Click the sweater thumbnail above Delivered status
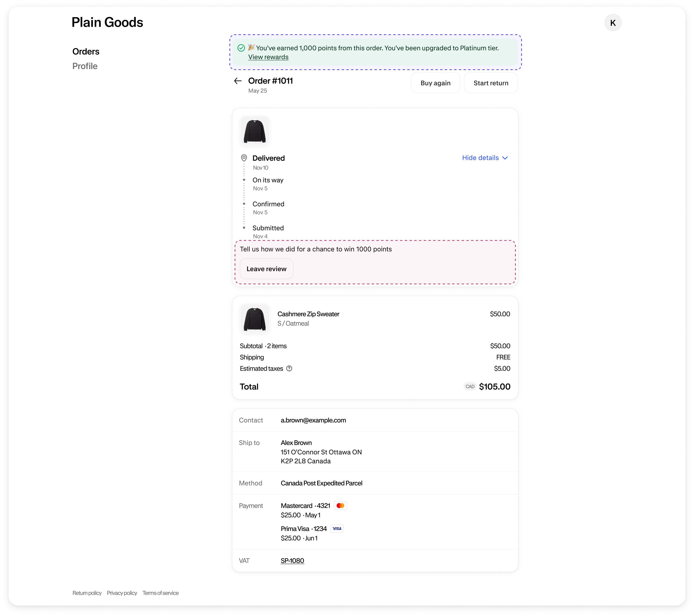The height and width of the screenshot is (616, 694). point(255,131)
